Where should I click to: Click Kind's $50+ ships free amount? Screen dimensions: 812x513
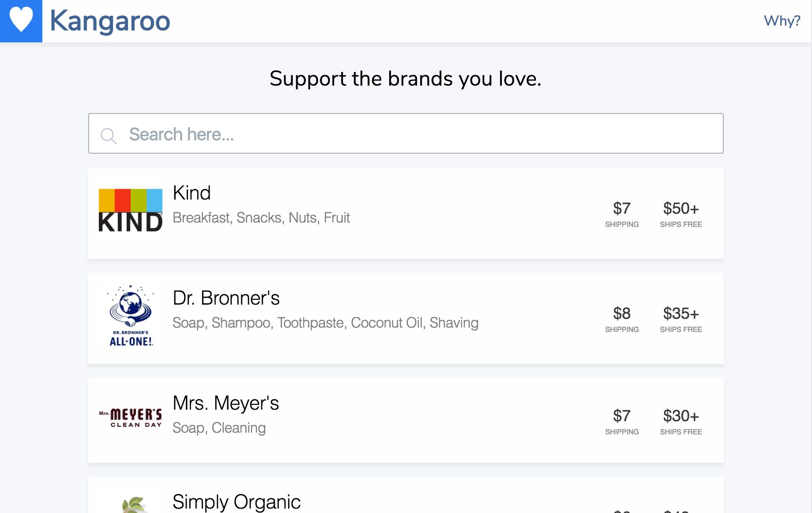(680, 208)
